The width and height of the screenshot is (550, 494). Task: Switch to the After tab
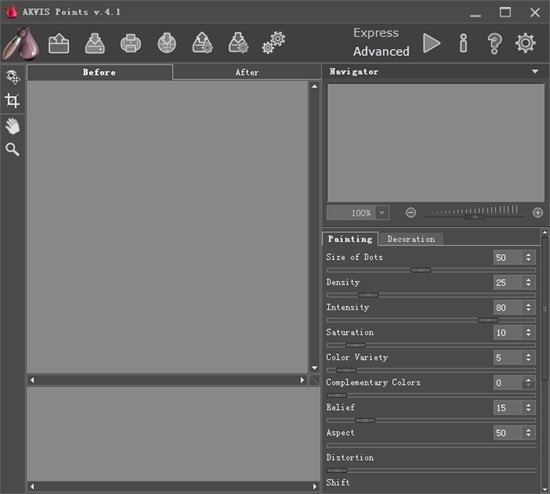(247, 72)
